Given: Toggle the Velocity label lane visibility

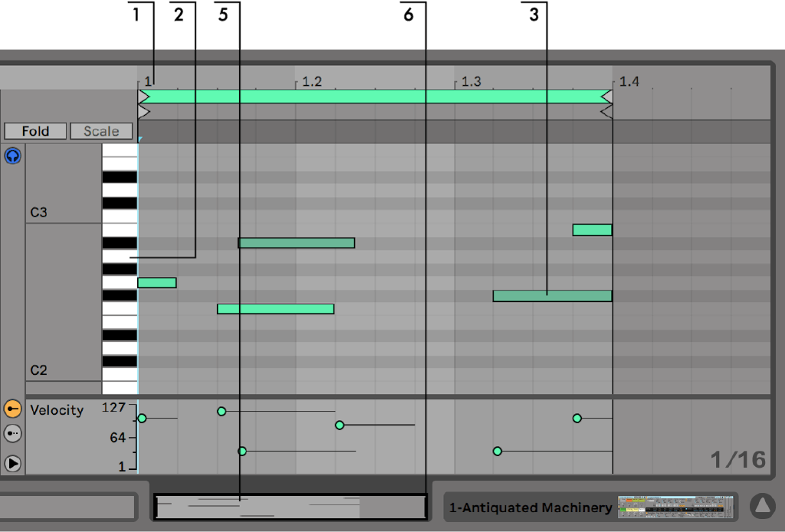Looking at the screenshot, I should point(57,410).
